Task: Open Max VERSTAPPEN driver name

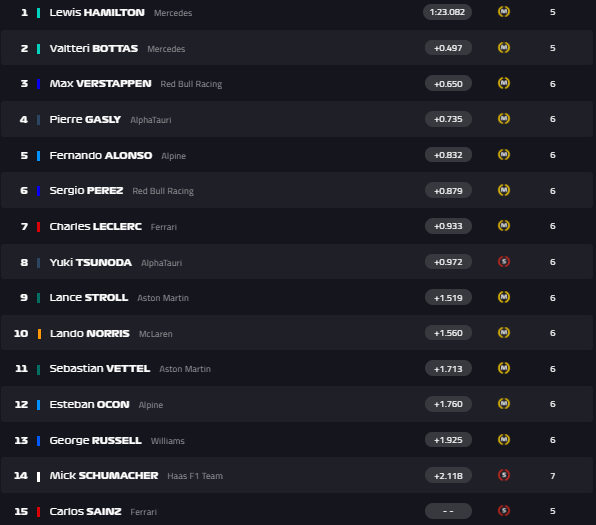Action: pos(100,84)
